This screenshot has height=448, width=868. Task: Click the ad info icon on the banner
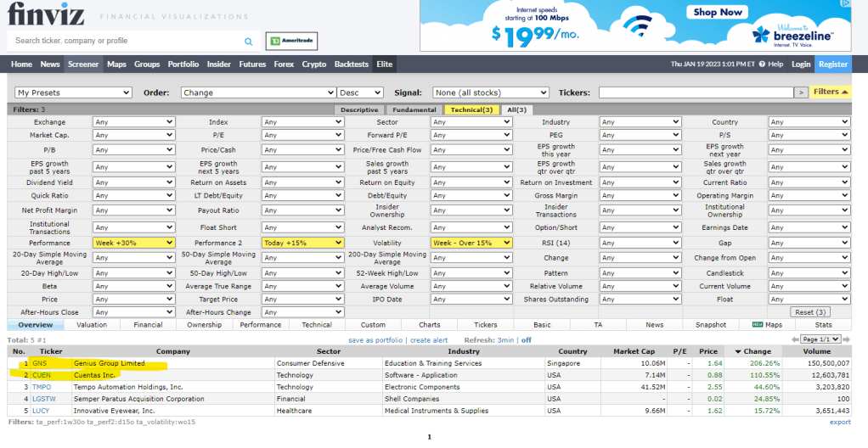(845, 3)
